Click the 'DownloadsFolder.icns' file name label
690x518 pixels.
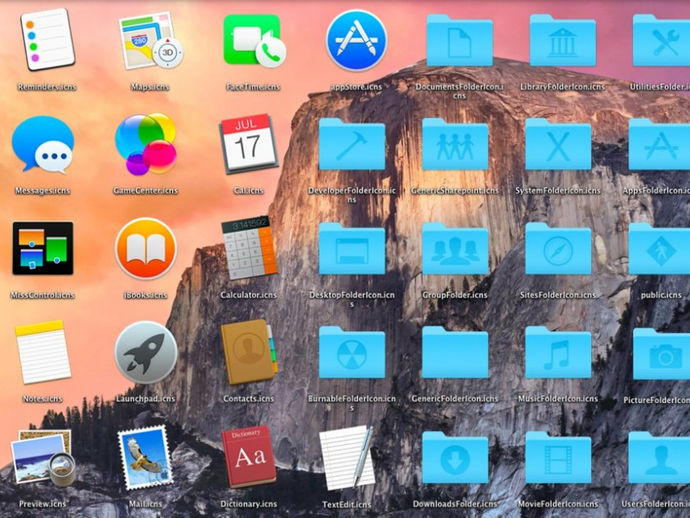[455, 504]
